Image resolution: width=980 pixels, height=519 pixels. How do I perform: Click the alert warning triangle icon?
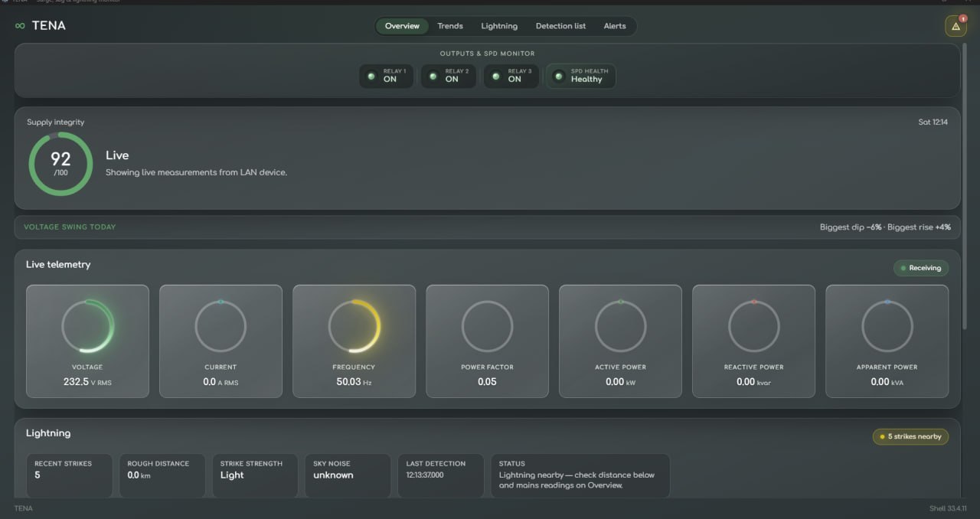[955, 26]
